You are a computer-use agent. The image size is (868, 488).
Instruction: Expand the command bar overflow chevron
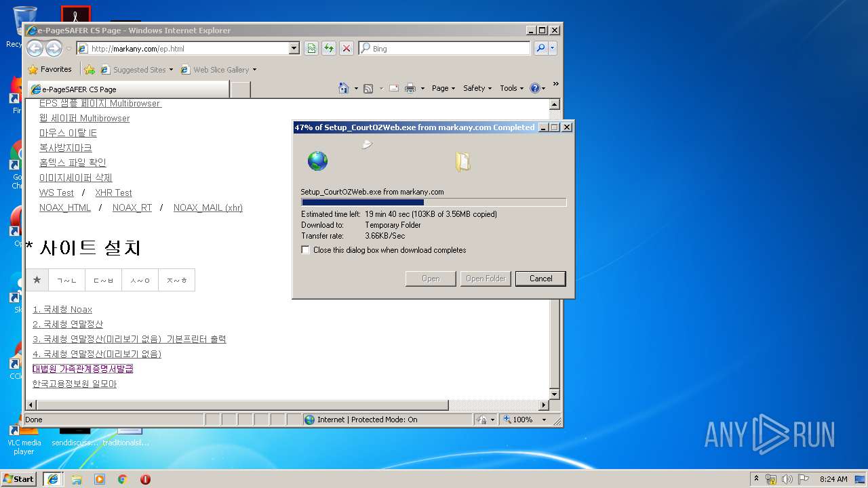coord(556,84)
